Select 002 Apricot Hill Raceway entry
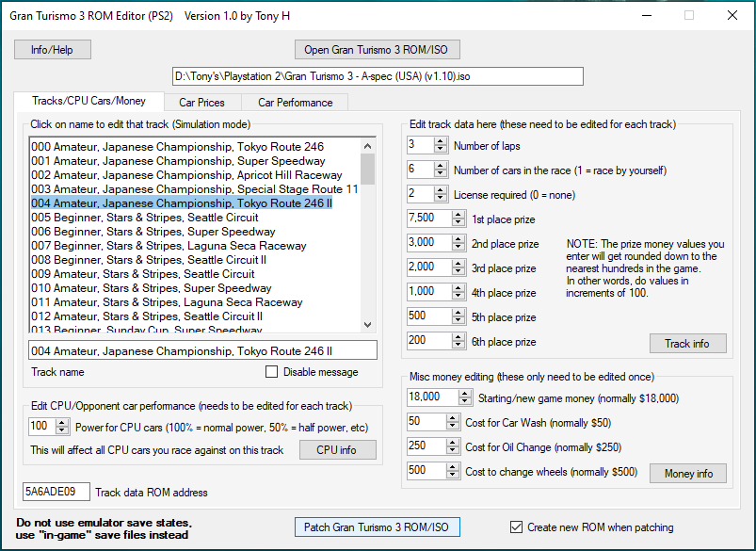 click(186, 175)
